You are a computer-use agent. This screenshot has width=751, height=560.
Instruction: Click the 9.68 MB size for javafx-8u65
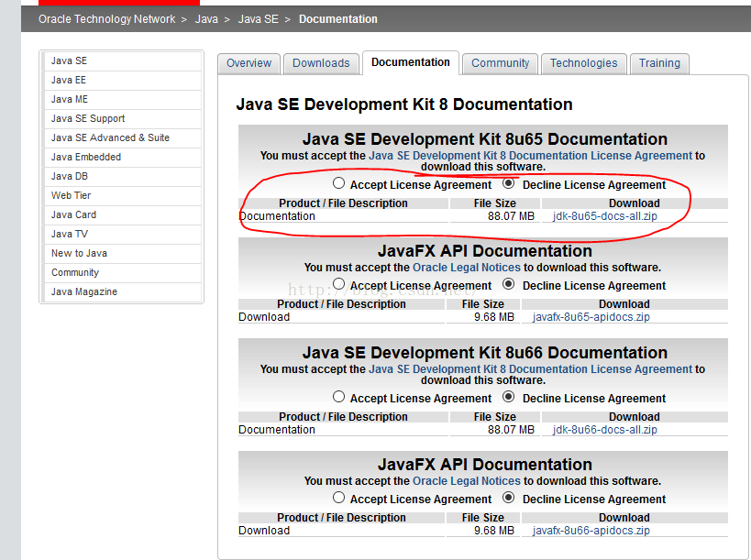tap(494, 317)
